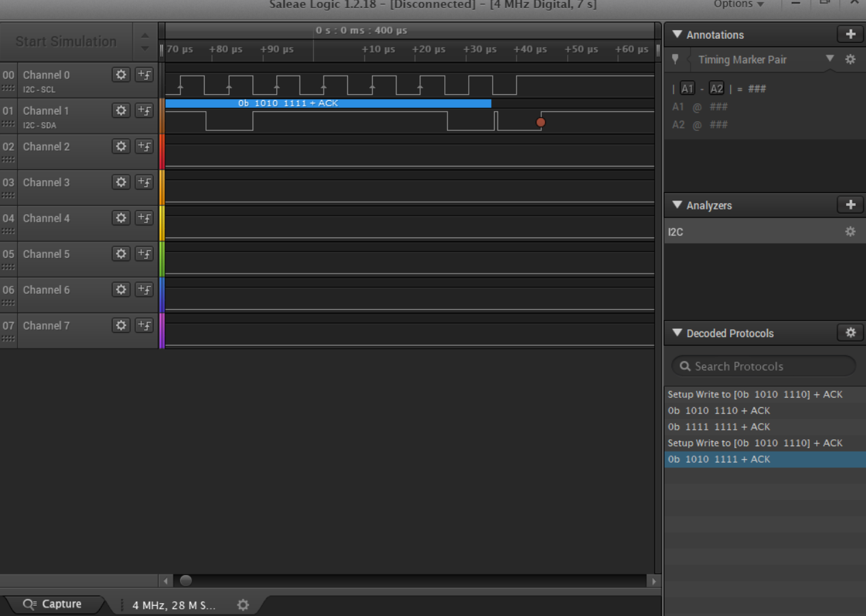Image resolution: width=866 pixels, height=616 pixels.
Task: Select first Setup Write to 1010 1110 row
Action: [764, 394]
